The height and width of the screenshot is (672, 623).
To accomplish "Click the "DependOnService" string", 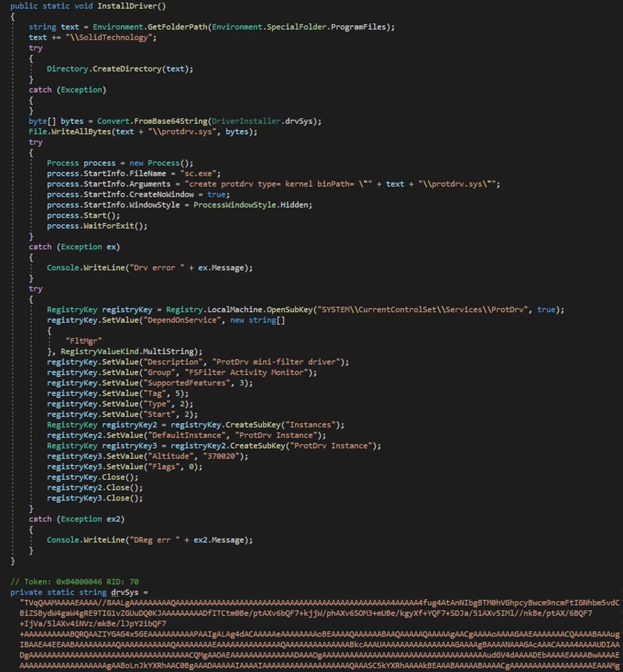I will click(182, 320).
